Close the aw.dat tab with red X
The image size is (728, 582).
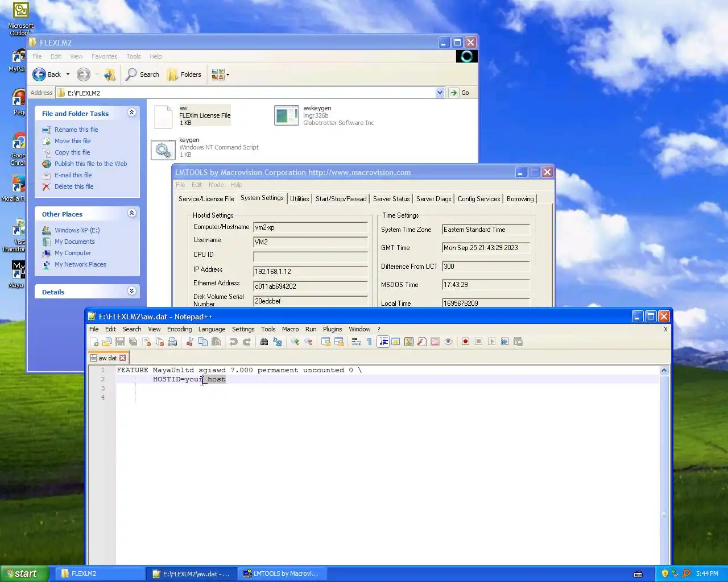(x=122, y=358)
